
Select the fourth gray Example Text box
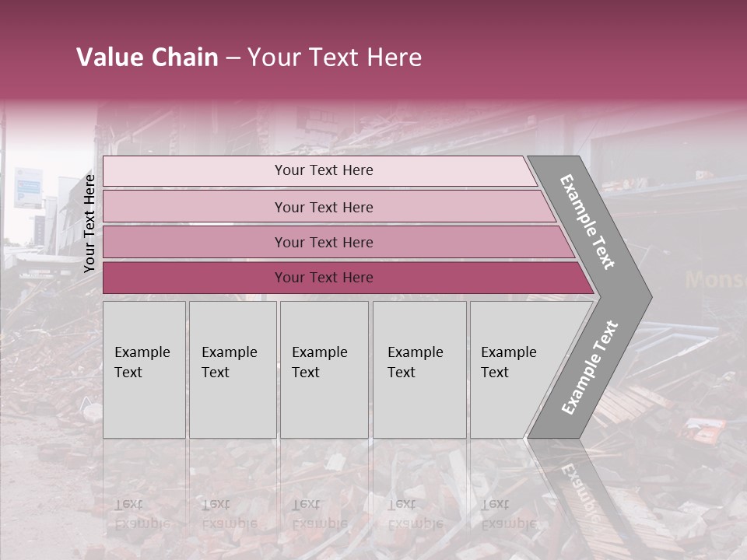[x=419, y=369]
